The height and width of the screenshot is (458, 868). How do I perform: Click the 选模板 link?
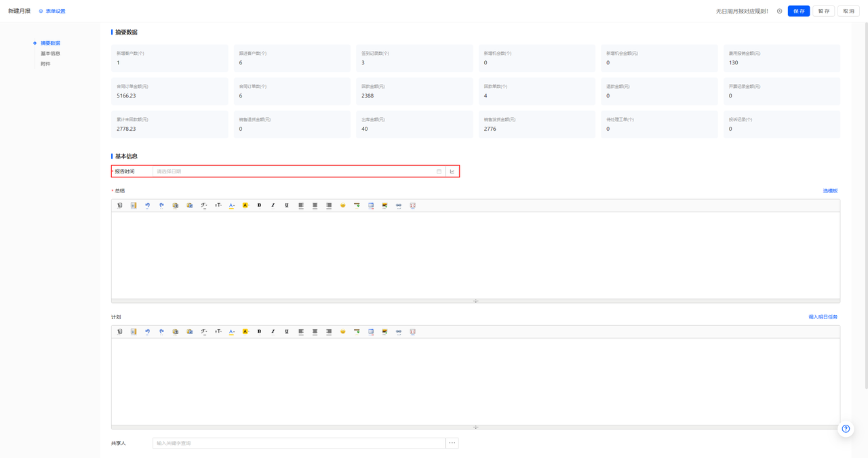click(x=830, y=191)
